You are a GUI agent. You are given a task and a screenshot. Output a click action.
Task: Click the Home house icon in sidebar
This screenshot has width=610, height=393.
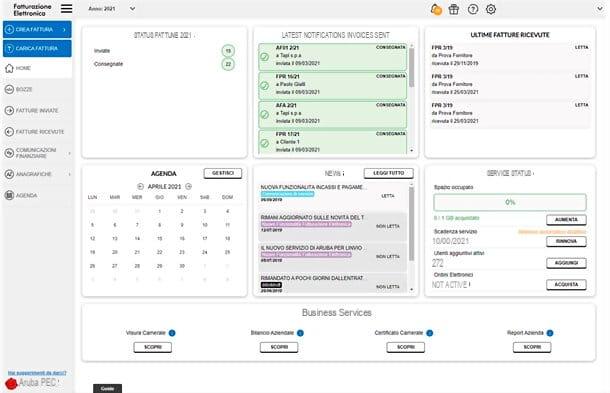9,68
